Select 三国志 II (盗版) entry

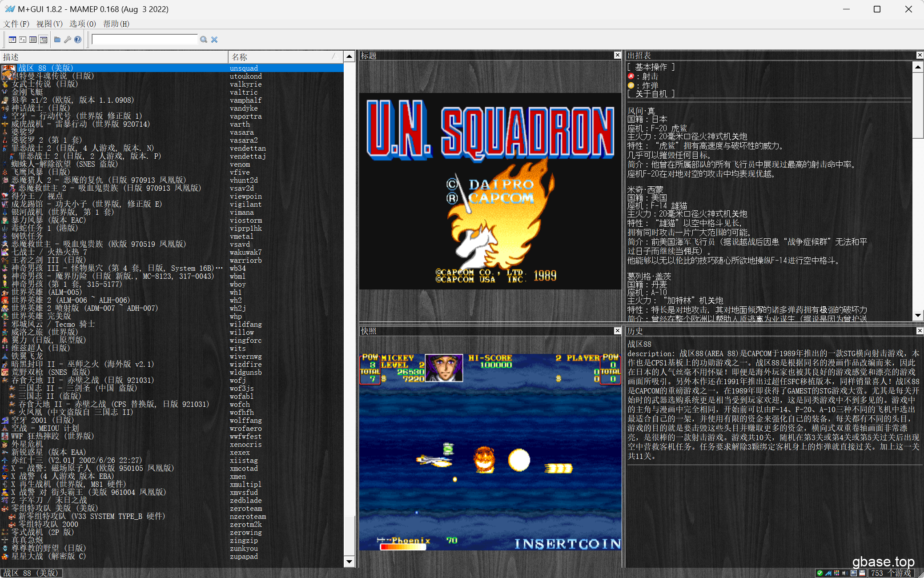click(172, 396)
